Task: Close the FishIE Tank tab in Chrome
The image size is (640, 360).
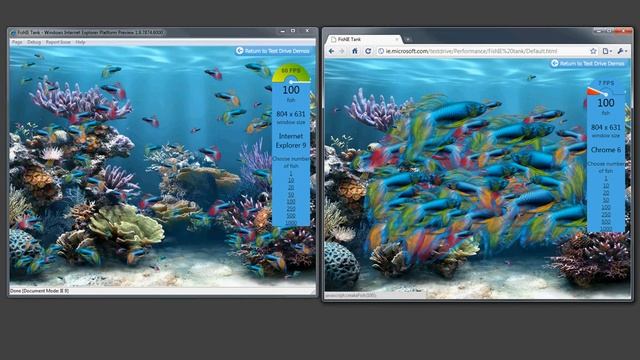Action: (x=396, y=39)
